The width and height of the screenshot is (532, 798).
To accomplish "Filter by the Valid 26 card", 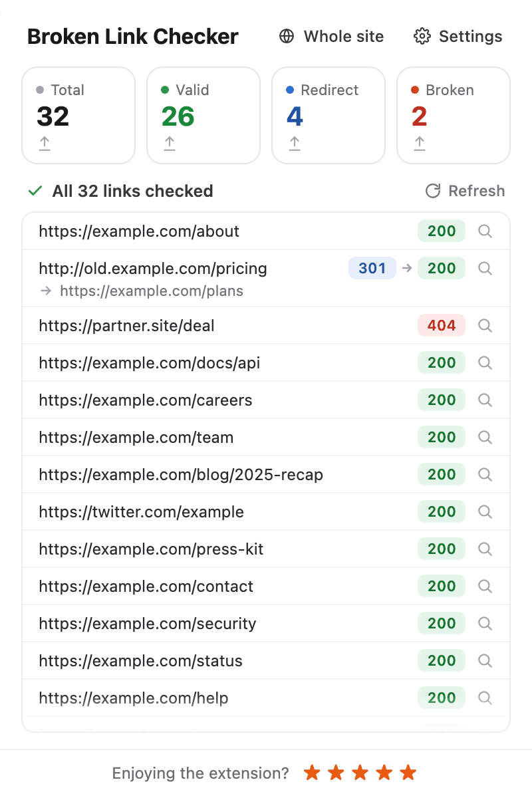I will click(203, 115).
